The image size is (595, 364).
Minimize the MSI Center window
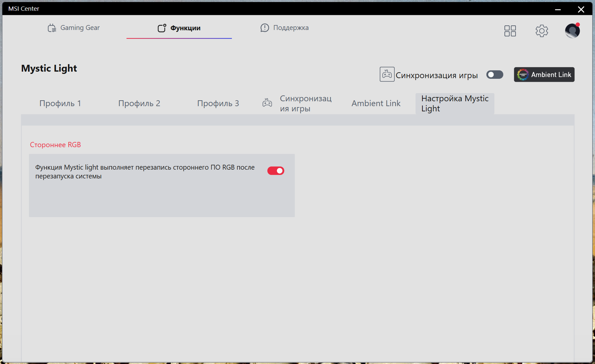pos(558,9)
